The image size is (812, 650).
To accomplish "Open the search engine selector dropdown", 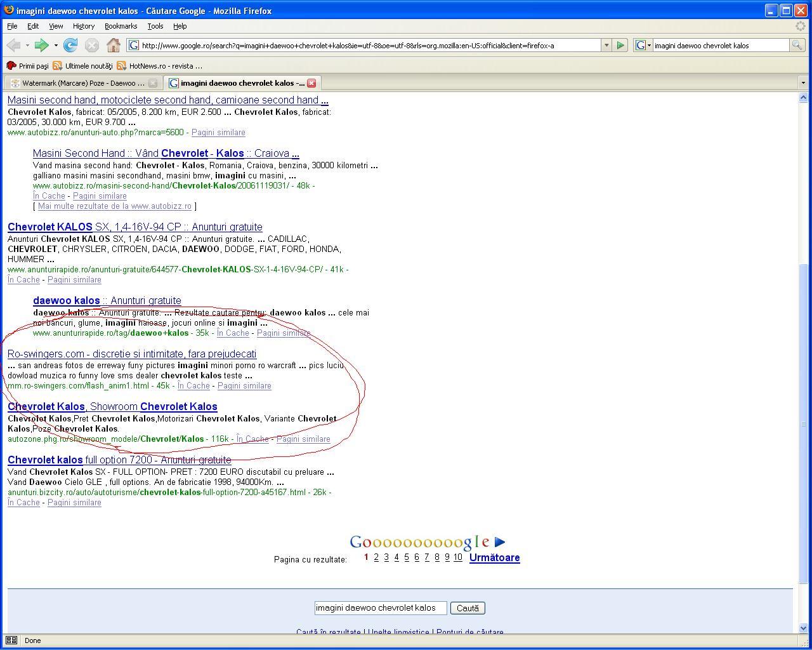I will (x=643, y=45).
